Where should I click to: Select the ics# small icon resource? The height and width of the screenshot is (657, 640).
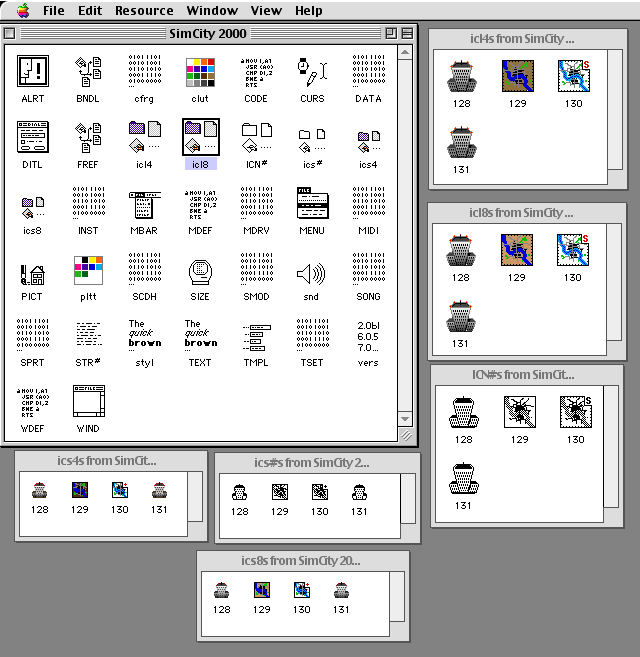(312, 141)
